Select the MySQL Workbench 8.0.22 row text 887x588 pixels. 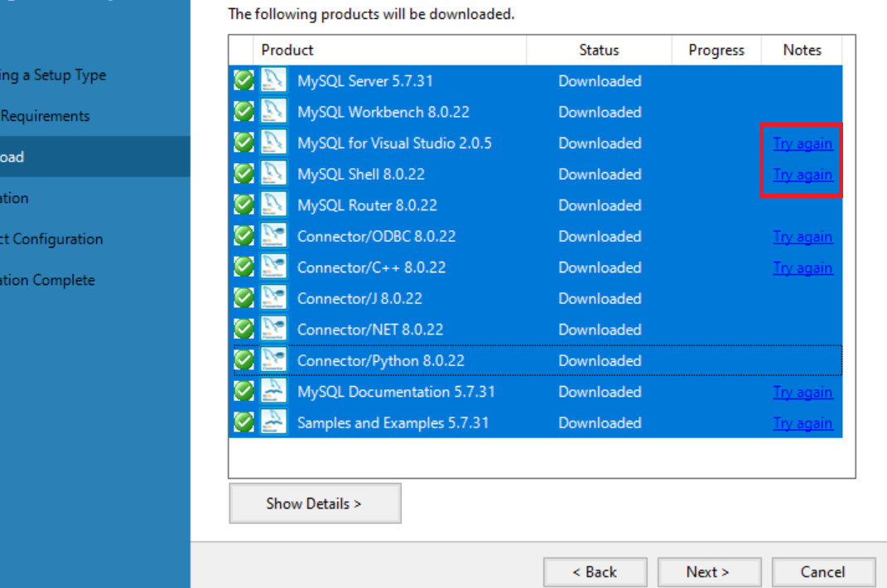[383, 112]
